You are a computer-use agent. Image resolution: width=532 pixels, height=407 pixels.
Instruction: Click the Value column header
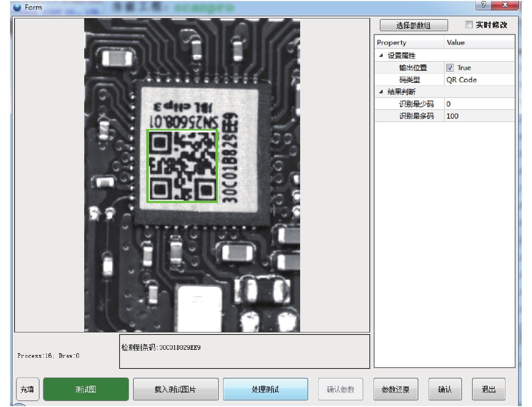point(479,42)
